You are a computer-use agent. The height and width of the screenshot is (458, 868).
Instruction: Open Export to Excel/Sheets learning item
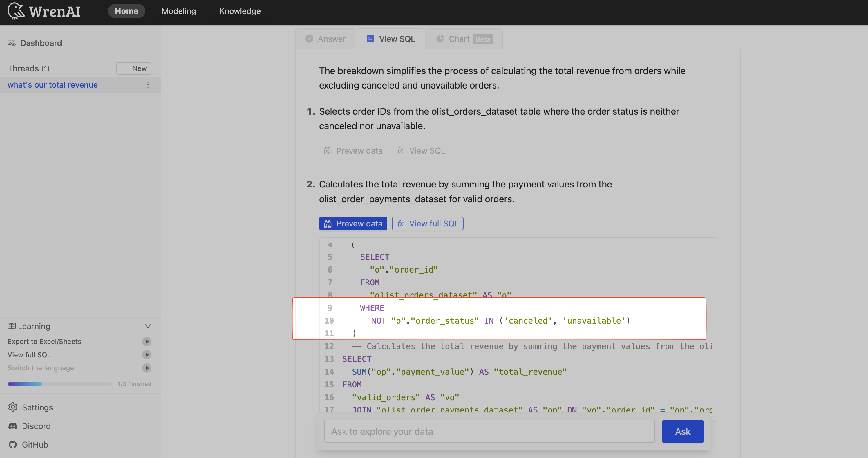(x=44, y=341)
